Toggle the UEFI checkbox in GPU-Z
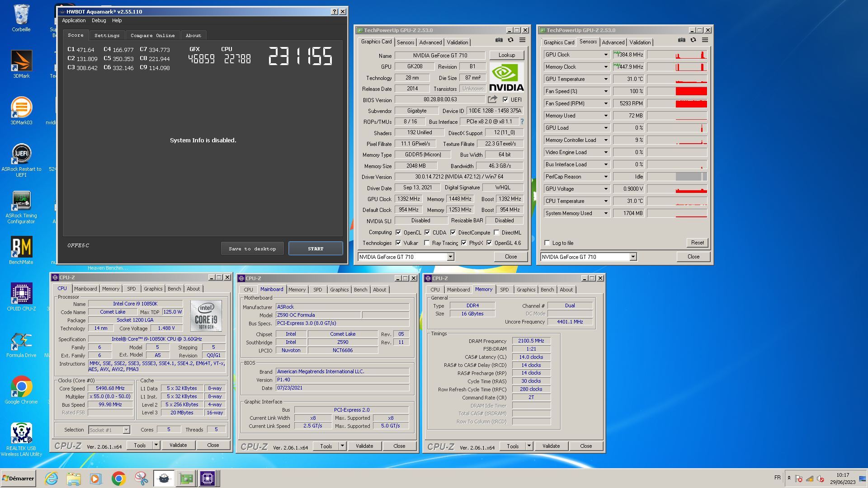Image resolution: width=868 pixels, height=488 pixels. tap(505, 99)
